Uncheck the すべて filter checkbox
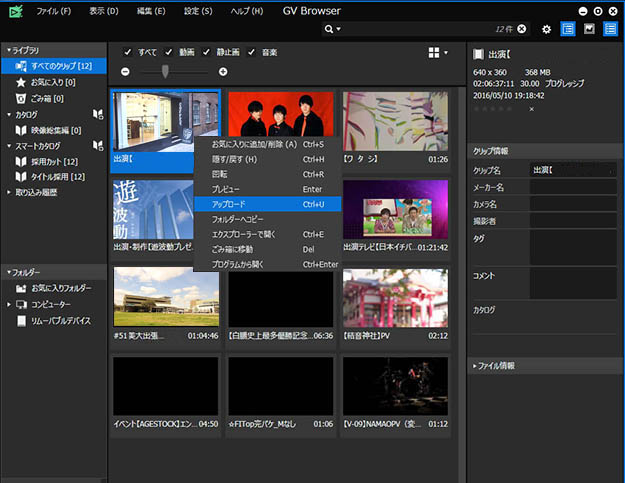This screenshot has width=625, height=483. point(127,52)
